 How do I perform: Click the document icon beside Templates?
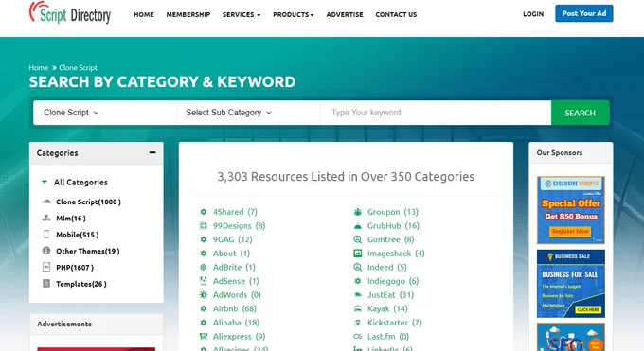pos(46,283)
